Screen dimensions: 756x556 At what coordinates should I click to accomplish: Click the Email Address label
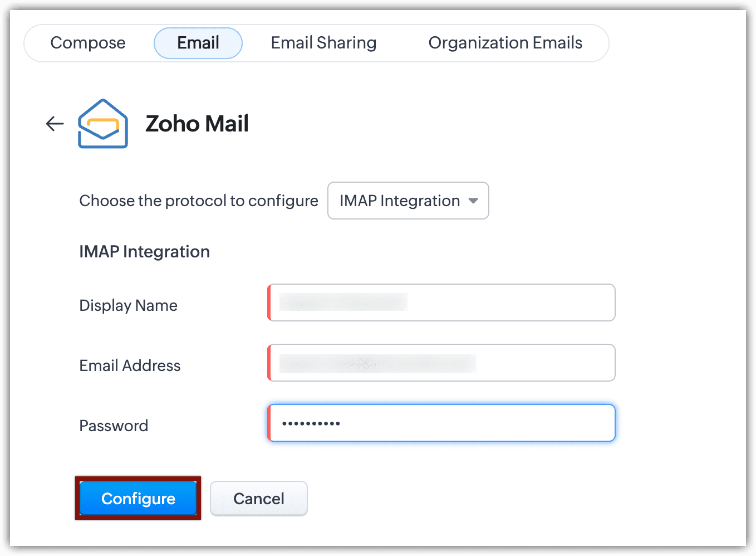[130, 365]
